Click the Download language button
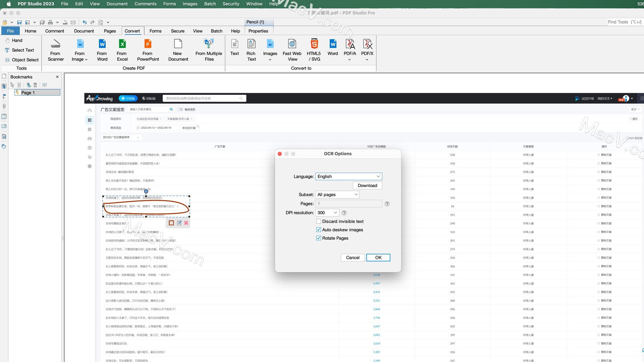Screen dimensions: 644x362 tap(368, 185)
